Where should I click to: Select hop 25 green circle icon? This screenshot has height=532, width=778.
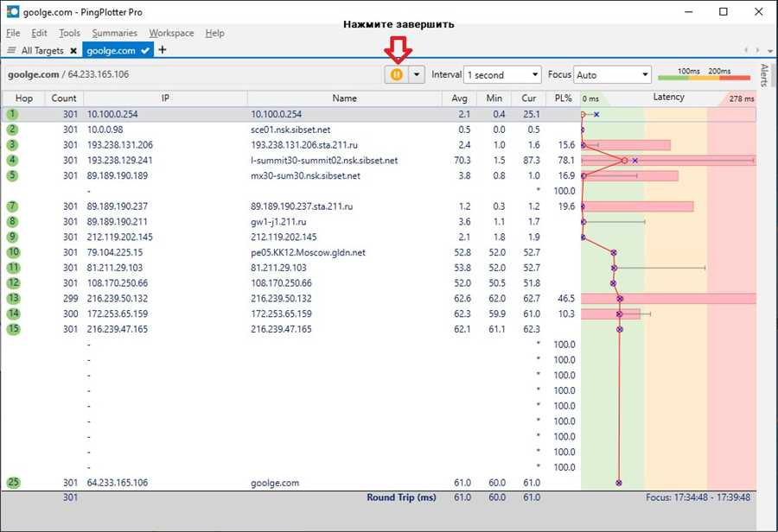(x=13, y=483)
